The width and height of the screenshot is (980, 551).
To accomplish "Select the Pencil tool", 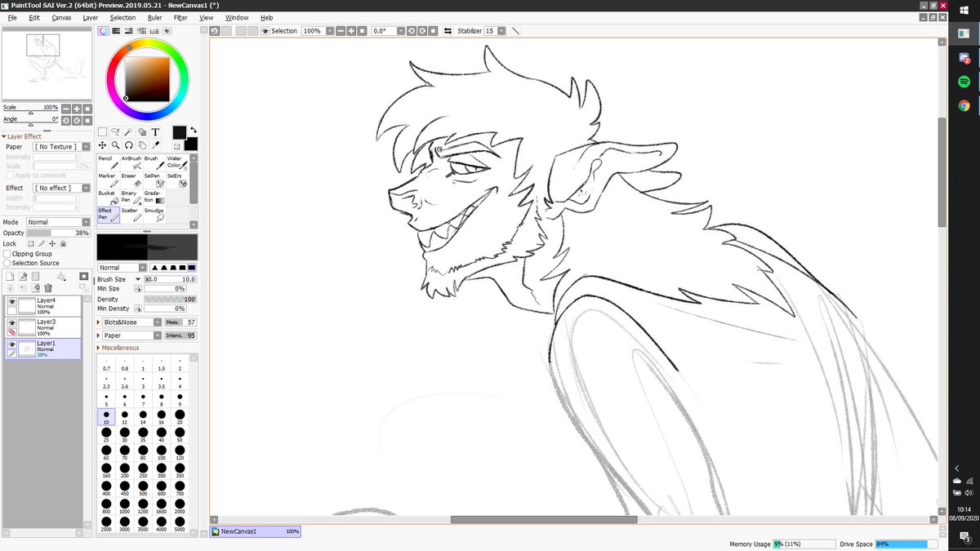I will (108, 162).
